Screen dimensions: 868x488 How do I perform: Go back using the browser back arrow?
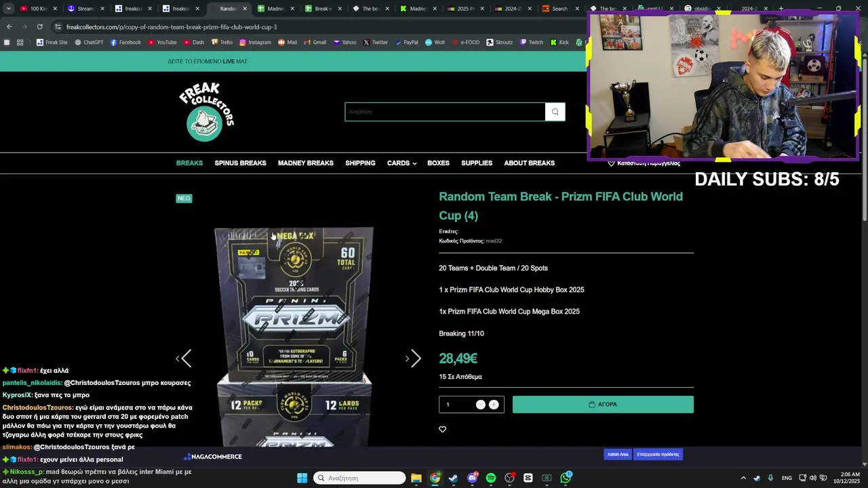point(9,26)
